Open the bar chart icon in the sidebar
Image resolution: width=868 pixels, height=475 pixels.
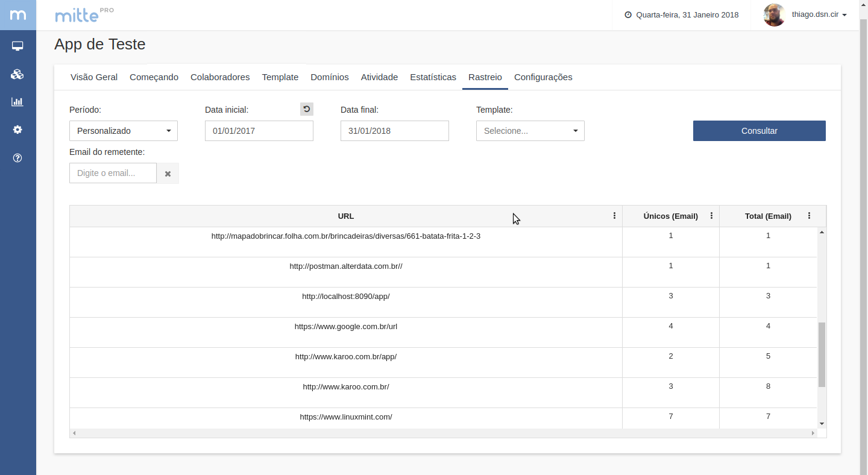17,102
